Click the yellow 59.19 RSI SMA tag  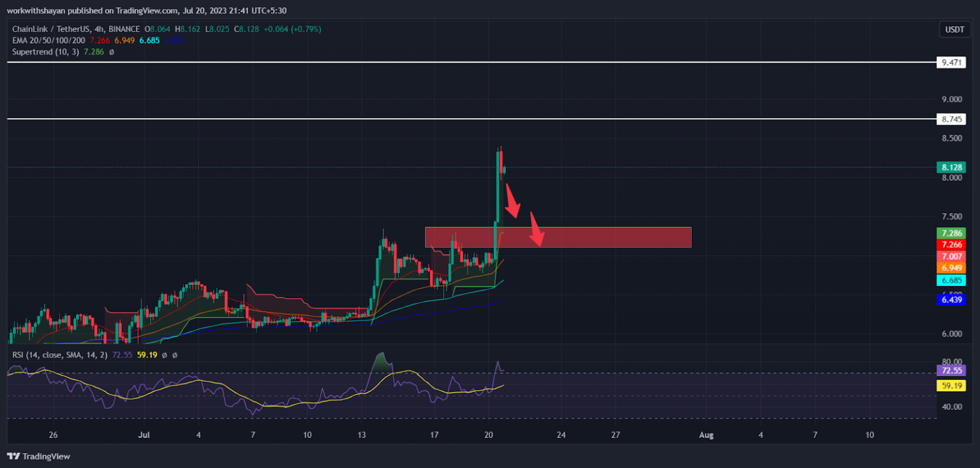[951, 386]
